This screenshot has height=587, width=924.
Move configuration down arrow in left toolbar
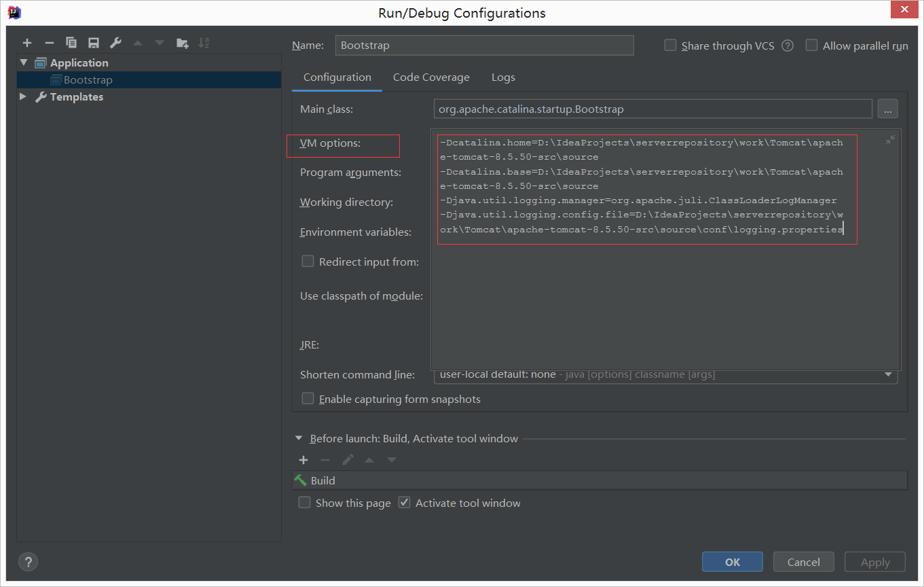point(160,43)
